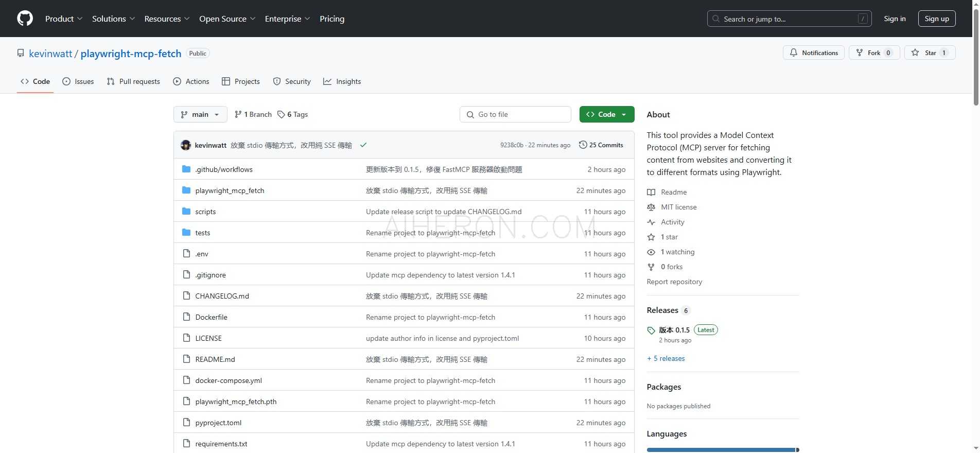The width and height of the screenshot is (980, 453).
Task: Open the Releases 6 heading link
Action: pyautogui.click(x=668, y=310)
